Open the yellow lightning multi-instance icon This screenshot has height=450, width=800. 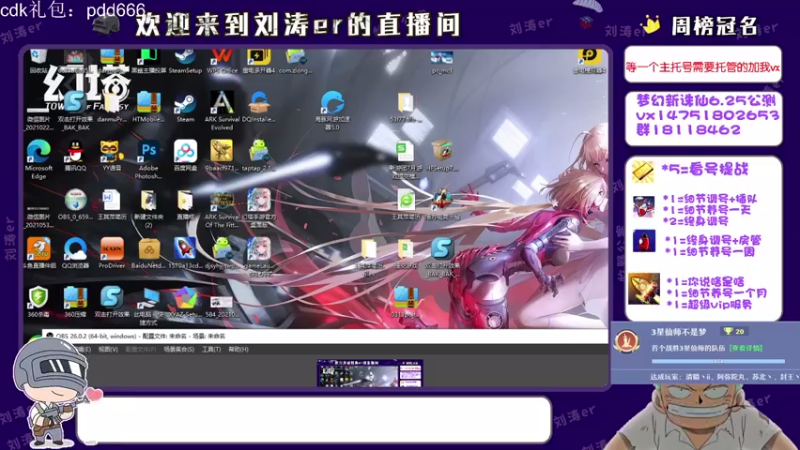point(259,61)
